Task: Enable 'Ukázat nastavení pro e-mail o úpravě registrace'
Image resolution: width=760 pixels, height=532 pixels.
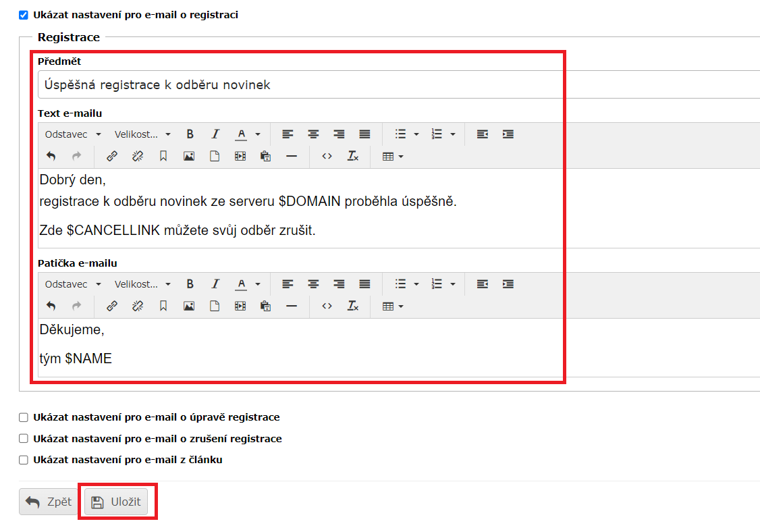Action: pyautogui.click(x=24, y=418)
